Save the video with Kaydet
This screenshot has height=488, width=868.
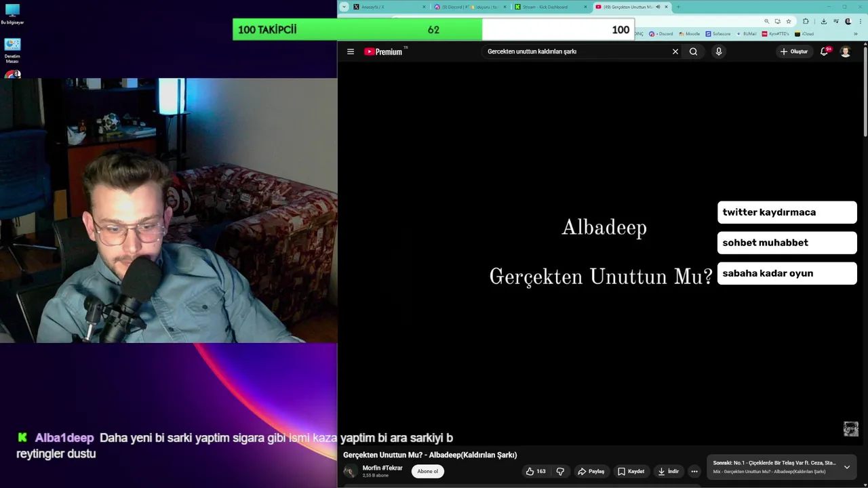coord(631,471)
